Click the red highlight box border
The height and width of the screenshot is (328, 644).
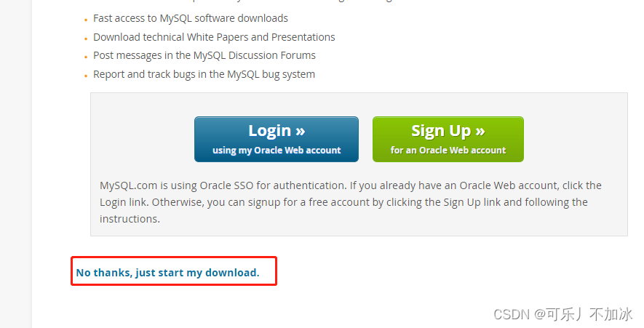click(x=174, y=257)
